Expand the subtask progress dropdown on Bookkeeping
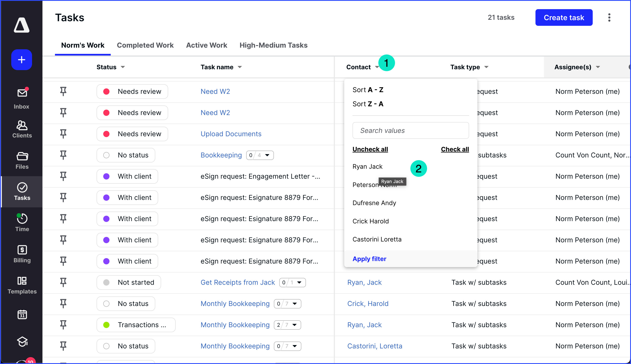Image resolution: width=631 pixels, height=364 pixels. point(267,155)
